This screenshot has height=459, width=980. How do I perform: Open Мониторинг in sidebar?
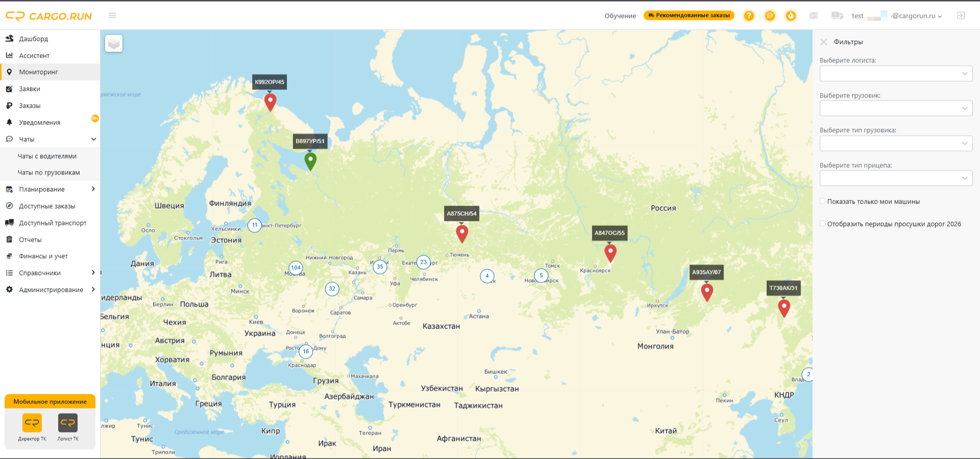click(x=50, y=72)
